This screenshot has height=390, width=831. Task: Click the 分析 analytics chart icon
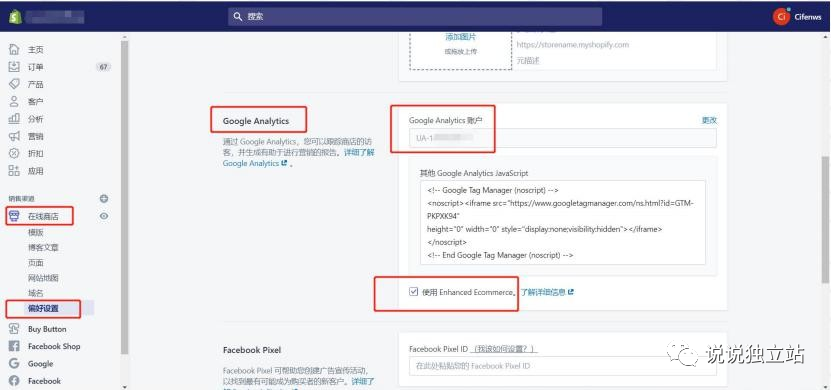click(x=14, y=119)
